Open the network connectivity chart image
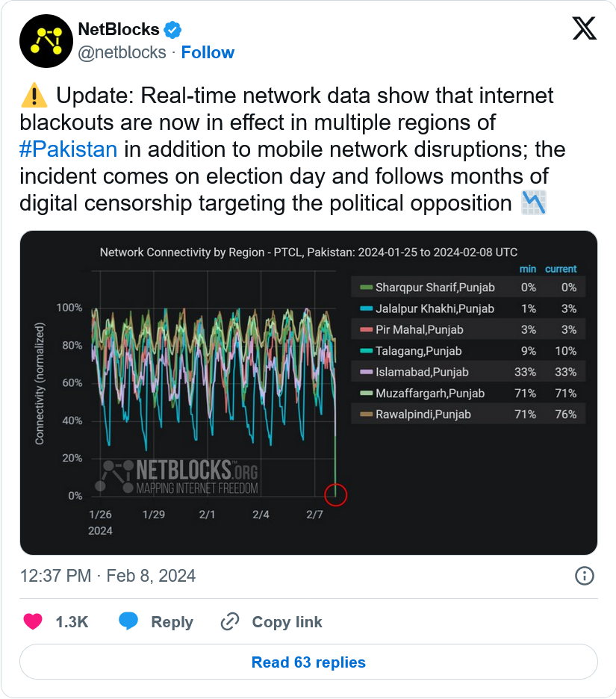The image size is (616, 699). (x=308, y=393)
